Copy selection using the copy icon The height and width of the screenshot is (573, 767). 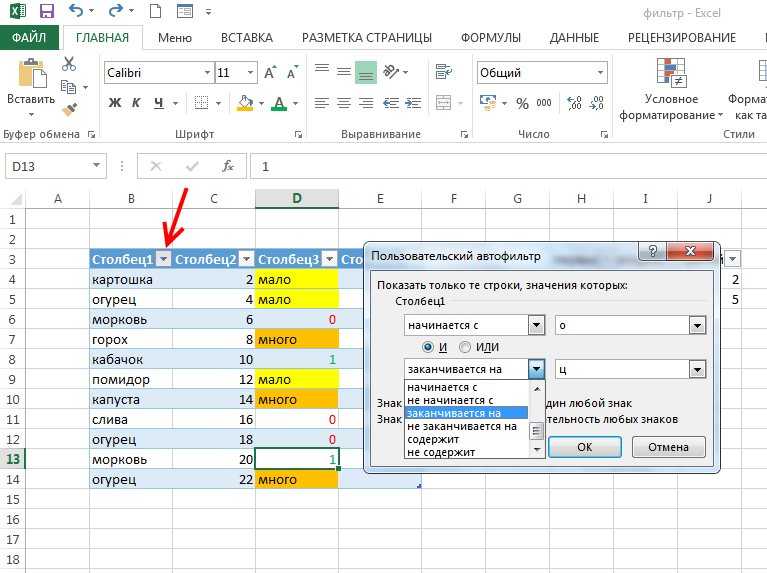tap(68, 88)
